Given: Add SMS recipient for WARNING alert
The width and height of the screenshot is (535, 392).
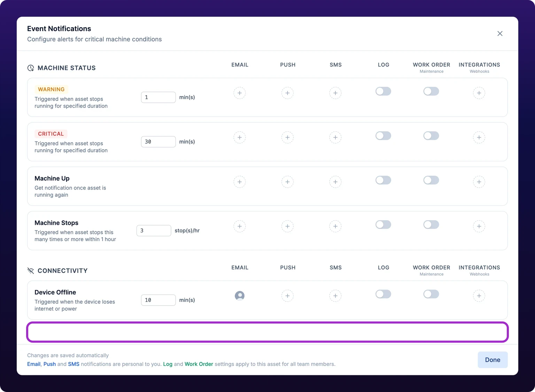Looking at the screenshot, I should coord(335,93).
